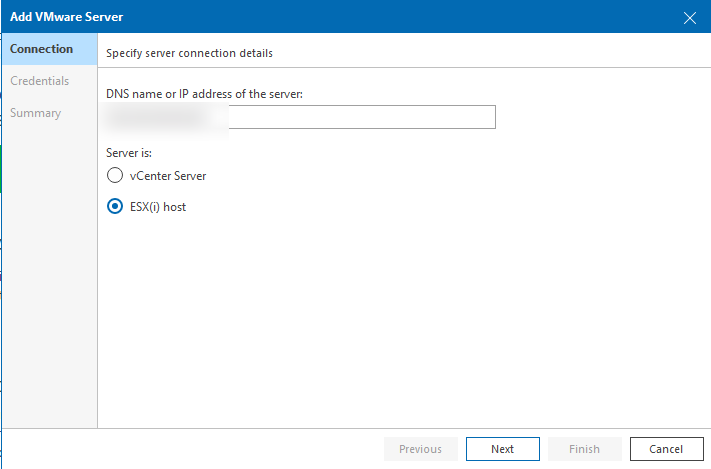Click the Finish button
The width and height of the screenshot is (711, 469).
click(x=584, y=449)
